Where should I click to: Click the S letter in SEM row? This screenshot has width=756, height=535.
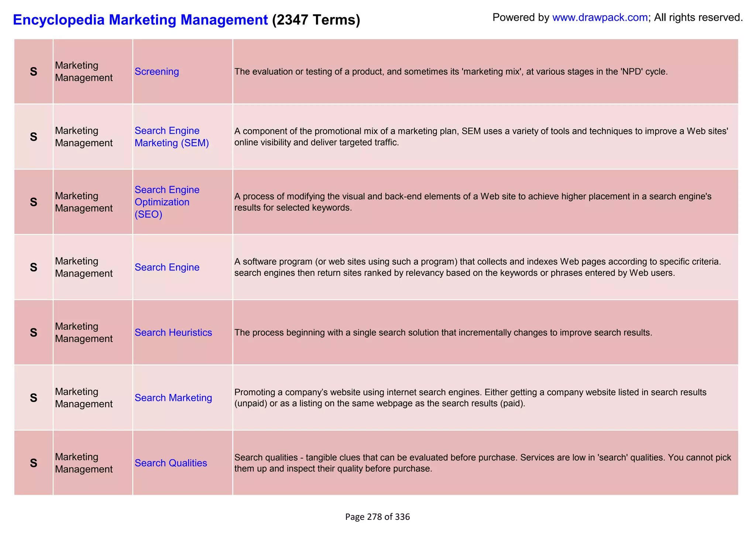click(x=34, y=137)
